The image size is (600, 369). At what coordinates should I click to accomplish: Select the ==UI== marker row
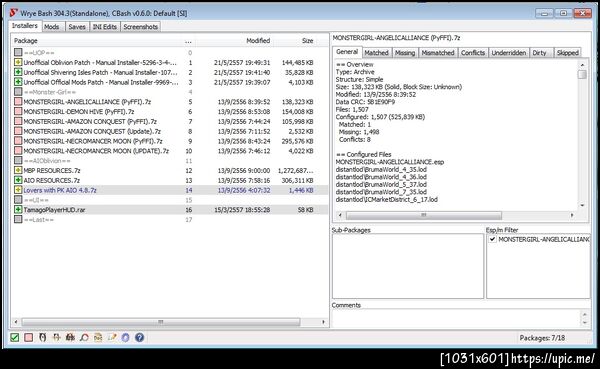click(170, 200)
